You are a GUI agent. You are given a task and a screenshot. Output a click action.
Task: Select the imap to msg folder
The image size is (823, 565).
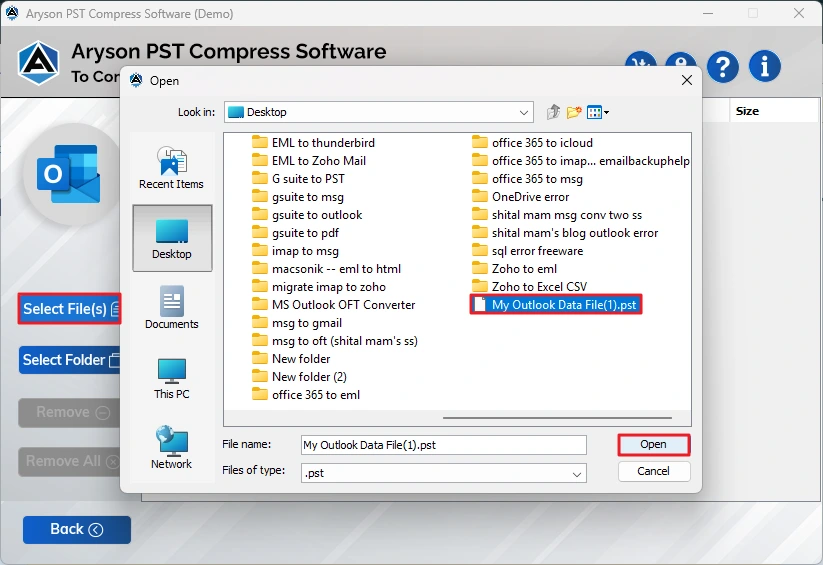pyautogui.click(x=296, y=250)
